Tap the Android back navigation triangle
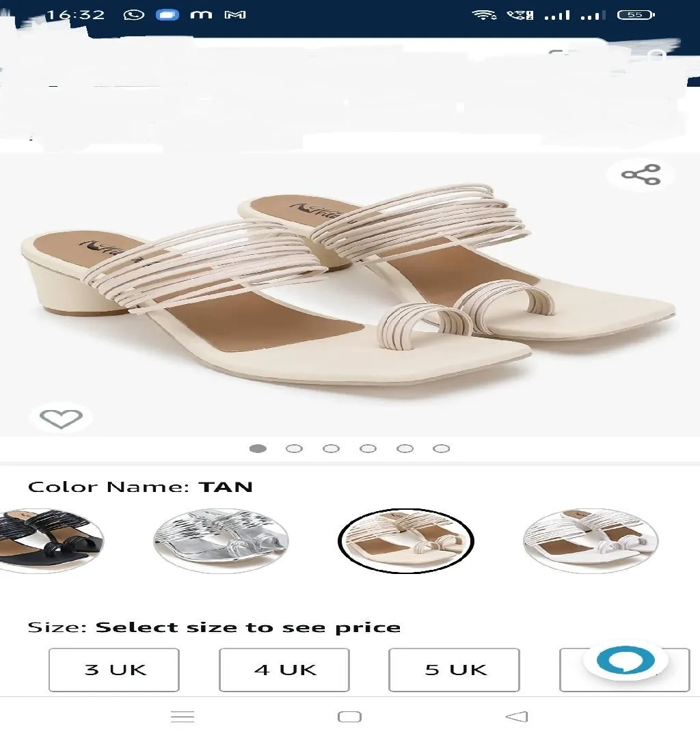700x738 pixels. coord(517,716)
